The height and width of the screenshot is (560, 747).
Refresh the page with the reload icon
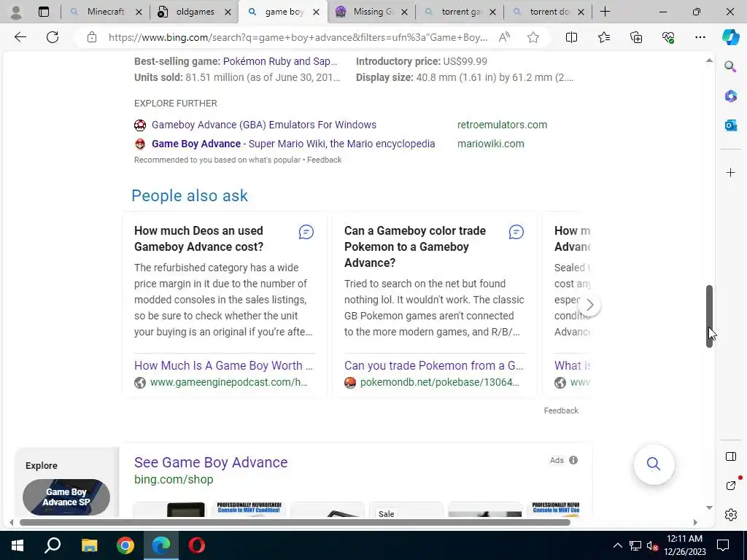[53, 37]
